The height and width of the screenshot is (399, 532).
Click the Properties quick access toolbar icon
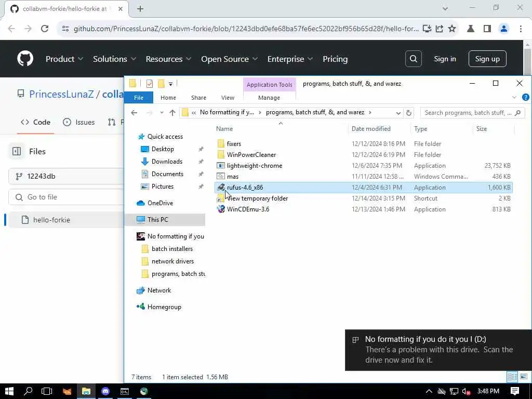pos(149,84)
